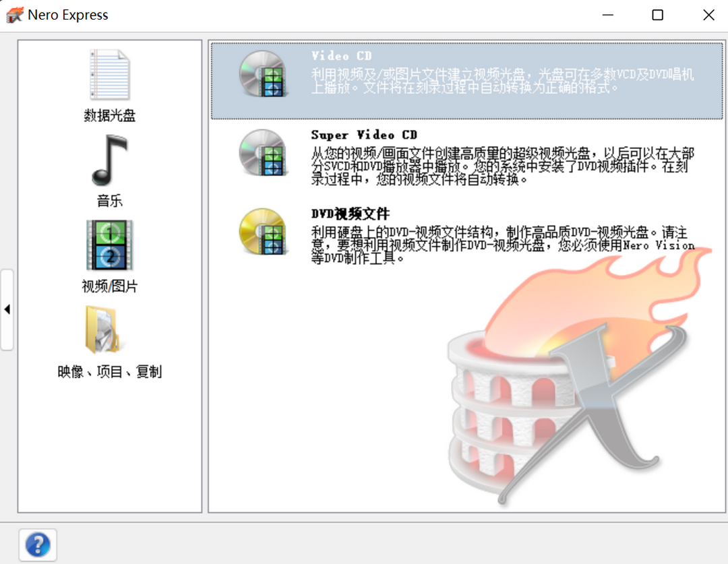728x564 pixels.
Task: Click the Video/Pictures (视频/图片) filmstrip icon
Action: [x=109, y=245]
